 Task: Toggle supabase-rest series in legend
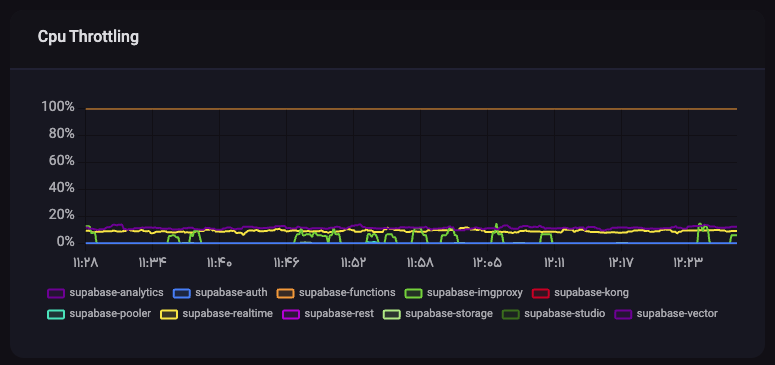tap(328, 314)
